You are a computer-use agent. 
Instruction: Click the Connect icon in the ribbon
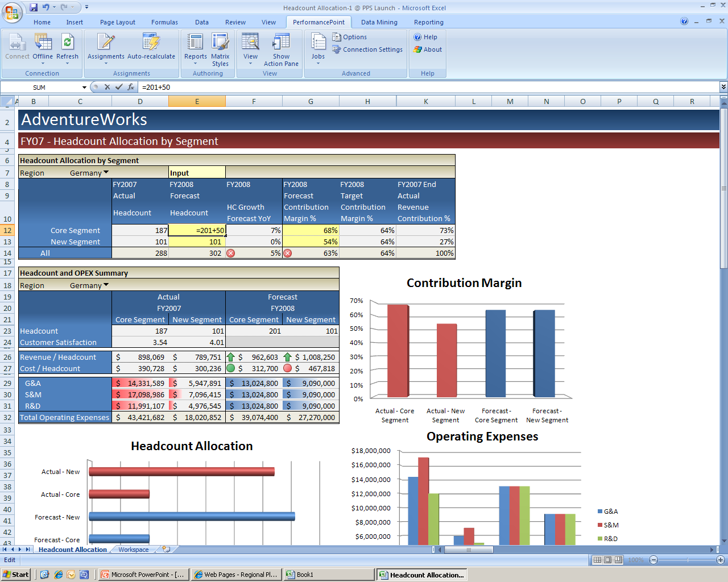tap(17, 42)
